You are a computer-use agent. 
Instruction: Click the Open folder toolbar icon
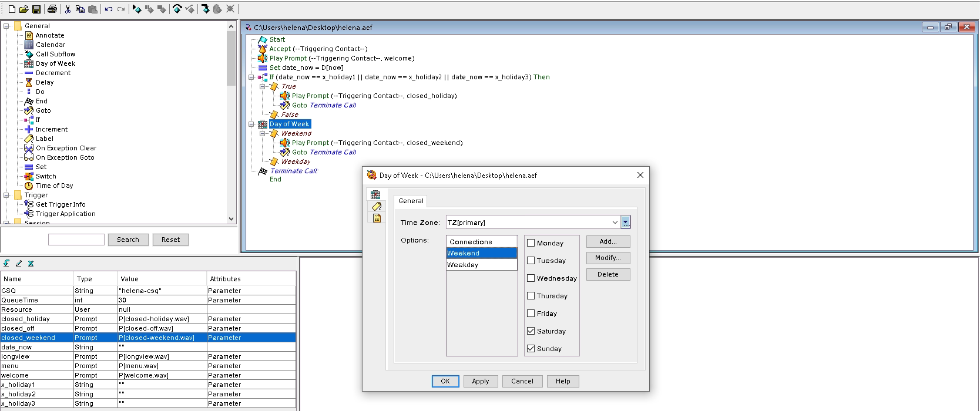tap(24, 9)
